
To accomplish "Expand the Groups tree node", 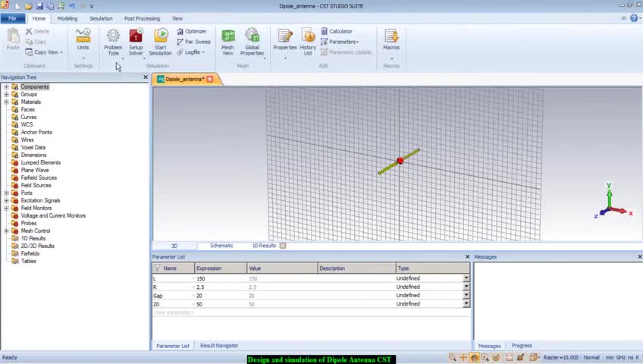I will 6,94.
